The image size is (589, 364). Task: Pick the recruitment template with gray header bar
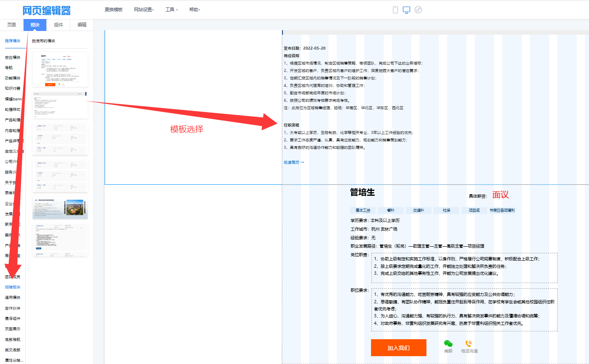pyautogui.click(x=60, y=105)
